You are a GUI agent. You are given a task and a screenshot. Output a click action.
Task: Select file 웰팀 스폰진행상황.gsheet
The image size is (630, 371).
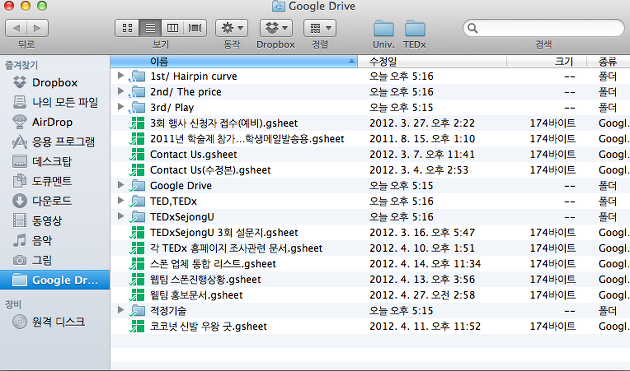(x=205, y=279)
